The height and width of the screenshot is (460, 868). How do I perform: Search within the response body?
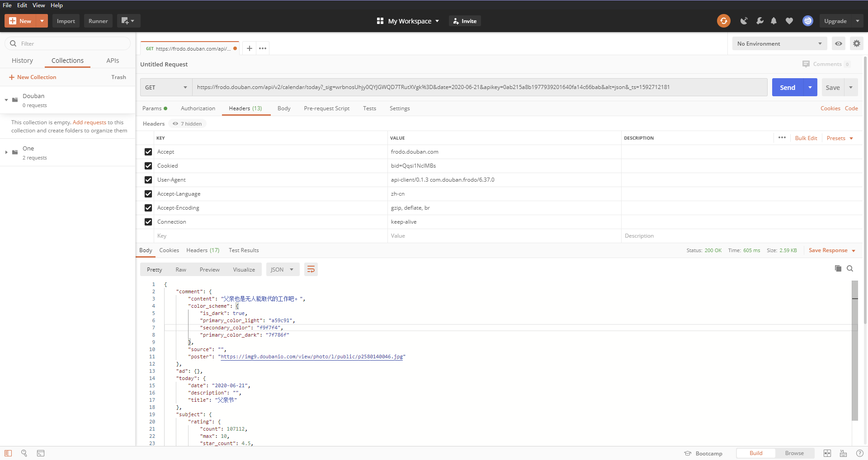point(850,268)
